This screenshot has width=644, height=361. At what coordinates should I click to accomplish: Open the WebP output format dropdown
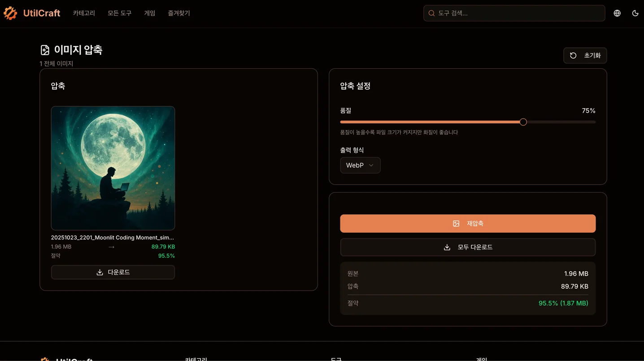(x=360, y=165)
